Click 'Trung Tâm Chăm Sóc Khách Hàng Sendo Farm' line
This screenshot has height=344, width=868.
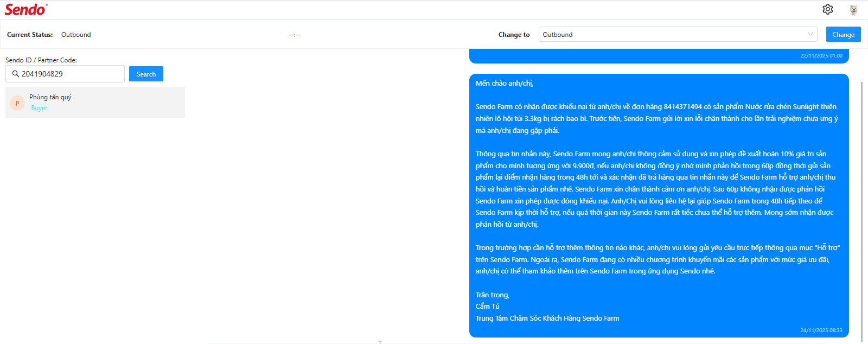(x=547, y=318)
